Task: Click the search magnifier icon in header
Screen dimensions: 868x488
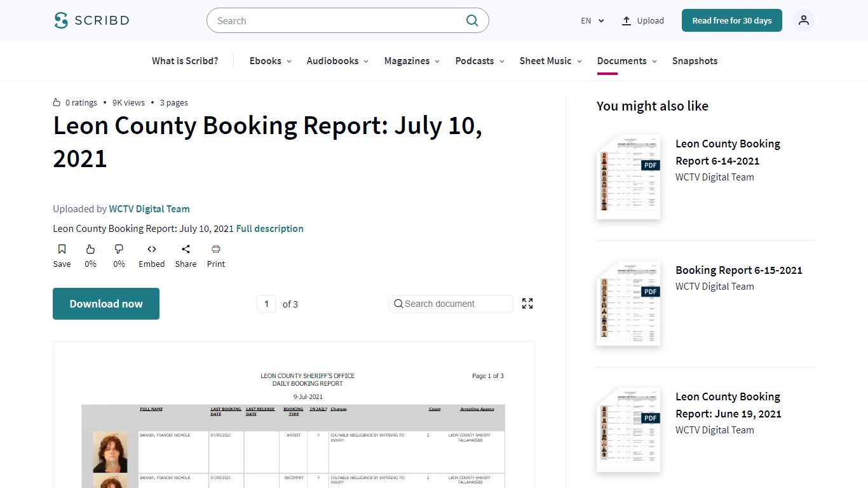Action: tap(472, 20)
